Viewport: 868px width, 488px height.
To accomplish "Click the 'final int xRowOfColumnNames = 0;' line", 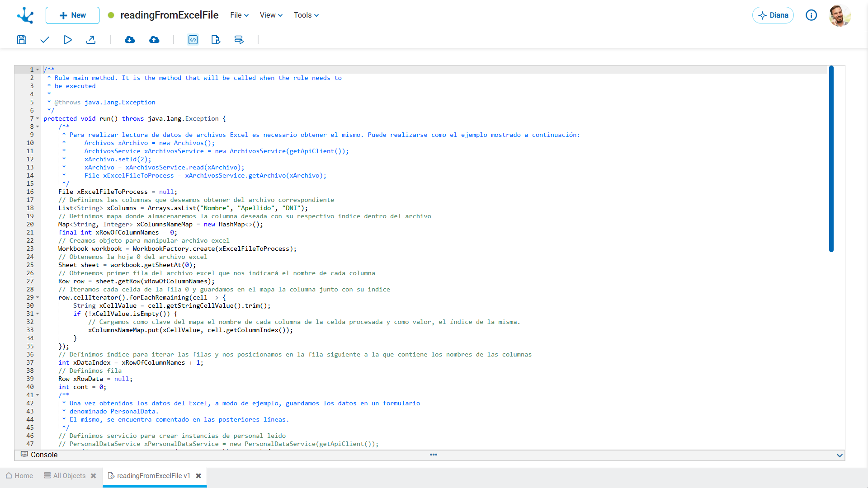I will pos(118,232).
